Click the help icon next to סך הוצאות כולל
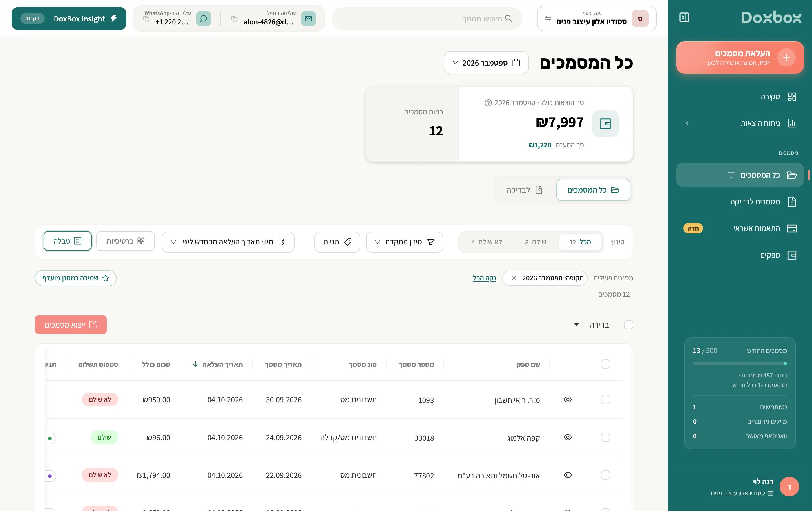Screen dimensions: 812x511 click(488, 102)
